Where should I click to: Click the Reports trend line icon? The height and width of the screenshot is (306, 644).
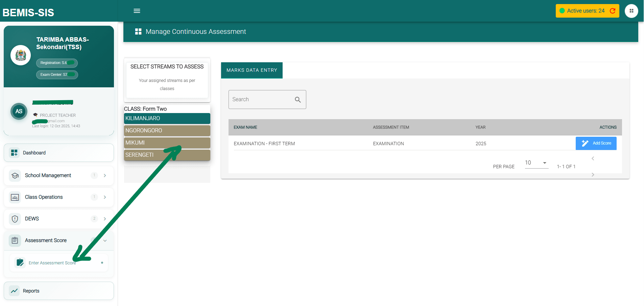[x=14, y=291]
